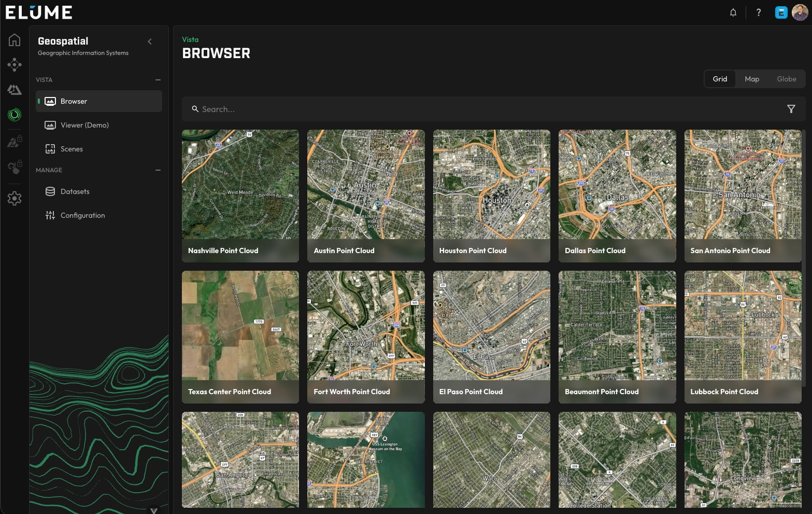The width and height of the screenshot is (812, 514).
Task: Switch to Grid view
Action: click(x=720, y=79)
